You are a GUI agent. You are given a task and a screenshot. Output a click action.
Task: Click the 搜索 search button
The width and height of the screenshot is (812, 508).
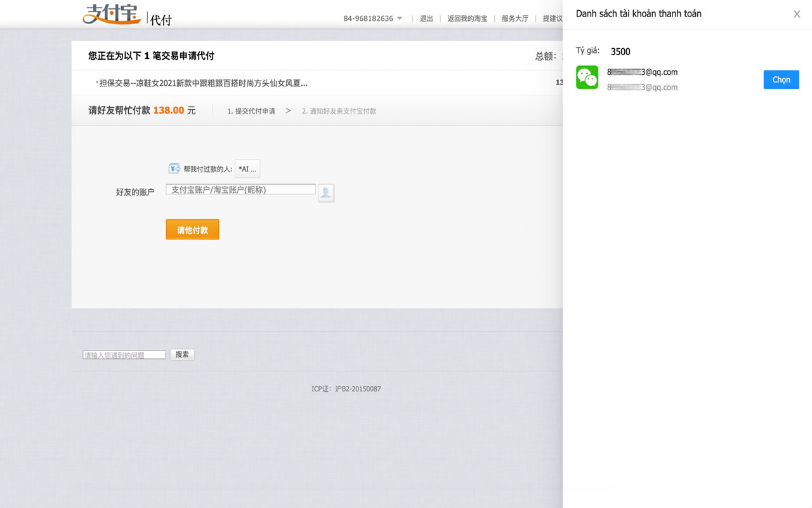[182, 354]
